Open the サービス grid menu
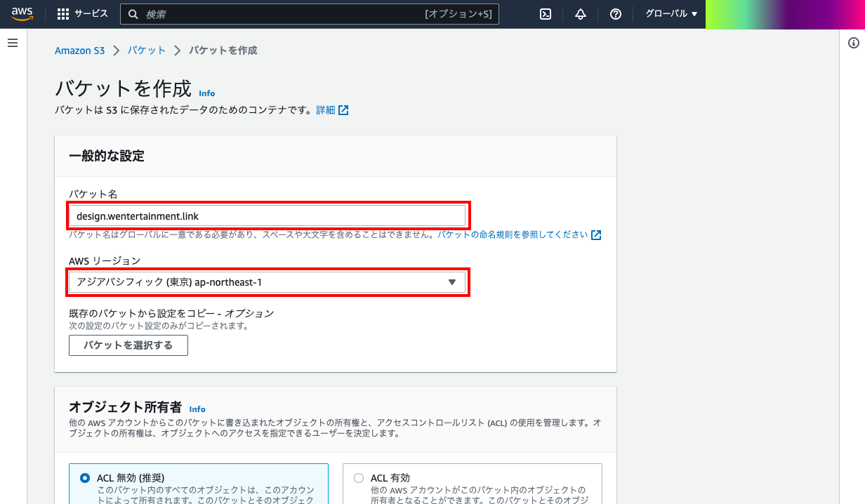The height and width of the screenshot is (504, 865). (x=82, y=14)
